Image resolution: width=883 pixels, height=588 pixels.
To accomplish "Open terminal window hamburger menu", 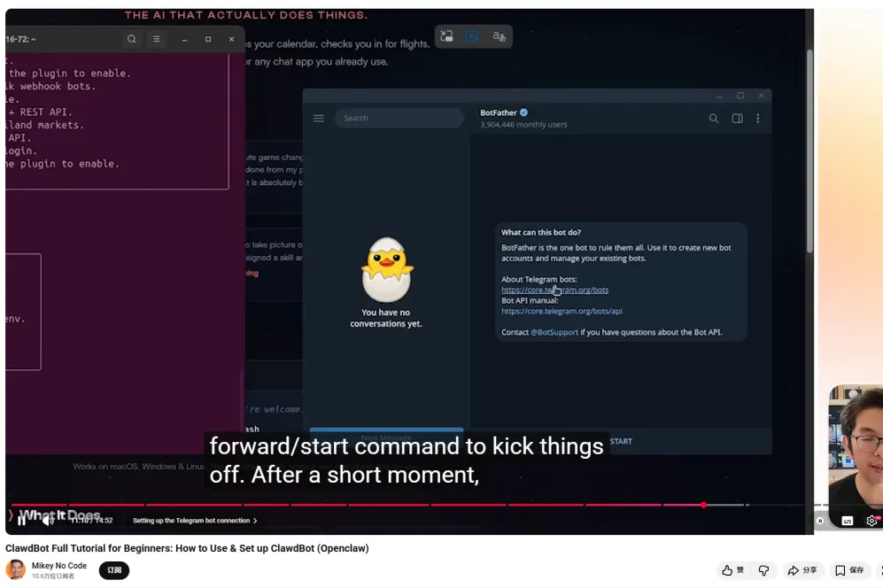I will 157,39.
